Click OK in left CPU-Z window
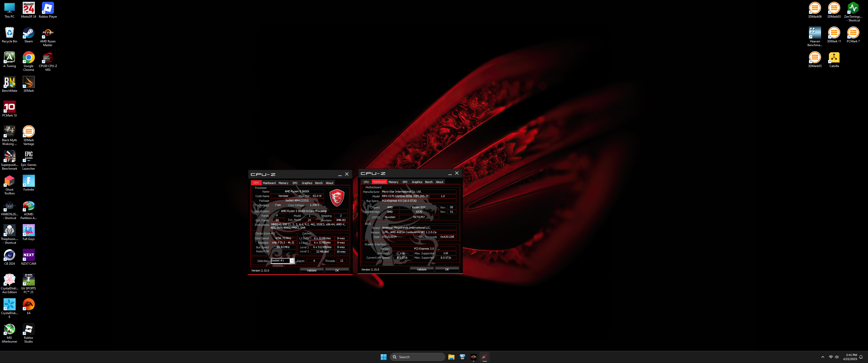The image size is (868, 363). coord(337,270)
